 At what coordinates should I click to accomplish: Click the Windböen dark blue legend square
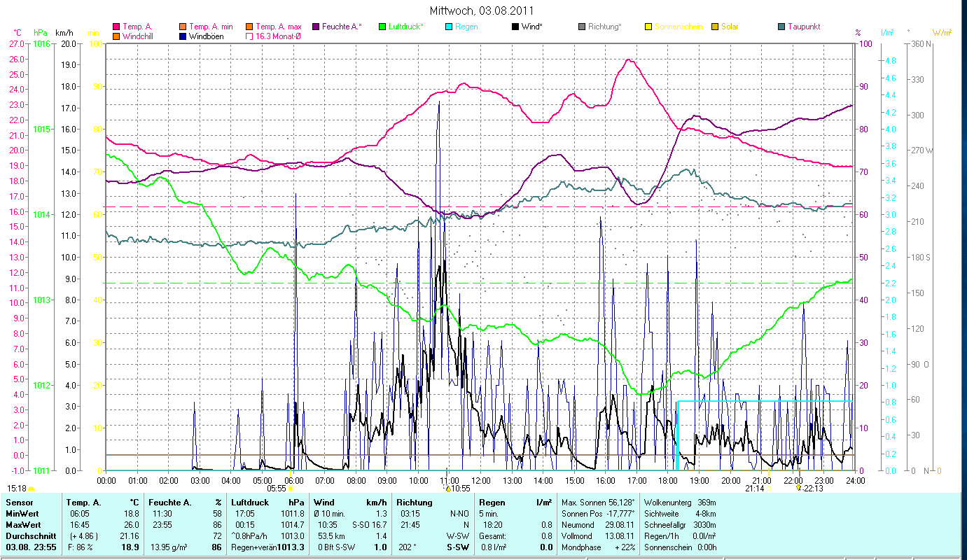click(x=183, y=36)
